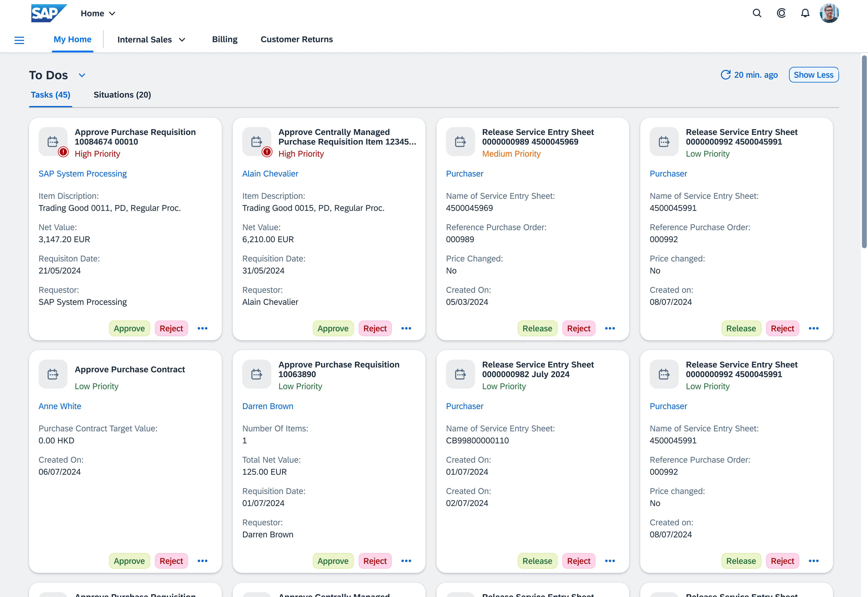The width and height of the screenshot is (868, 597).
Task: Open Alain Chevalier link
Action: click(270, 173)
